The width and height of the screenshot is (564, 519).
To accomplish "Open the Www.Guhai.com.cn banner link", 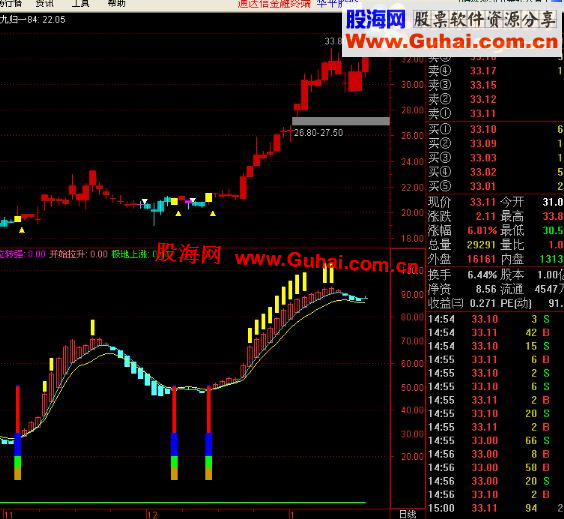I will tap(452, 41).
